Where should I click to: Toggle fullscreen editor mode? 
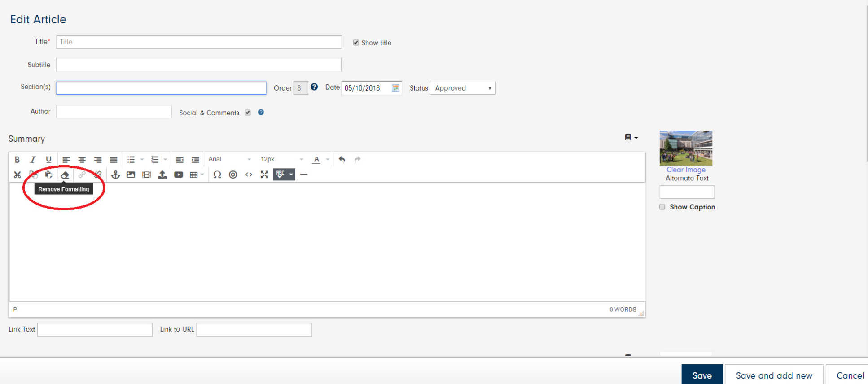pos(264,175)
